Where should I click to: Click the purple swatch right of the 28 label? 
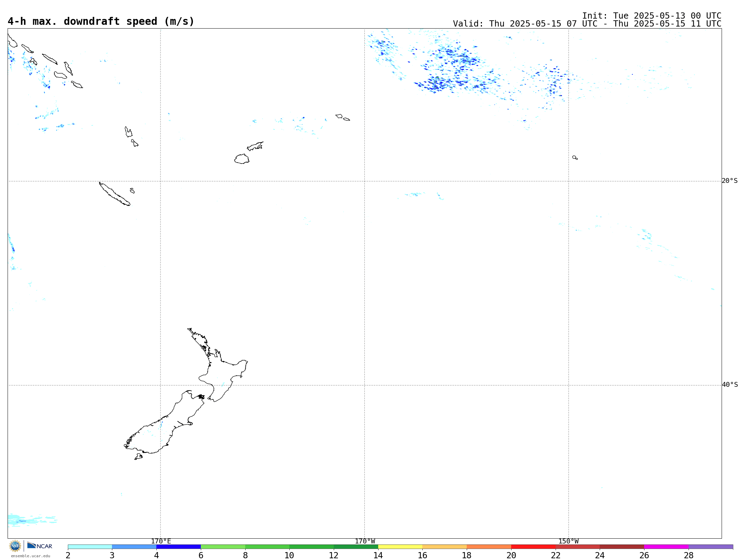pyautogui.click(x=711, y=547)
